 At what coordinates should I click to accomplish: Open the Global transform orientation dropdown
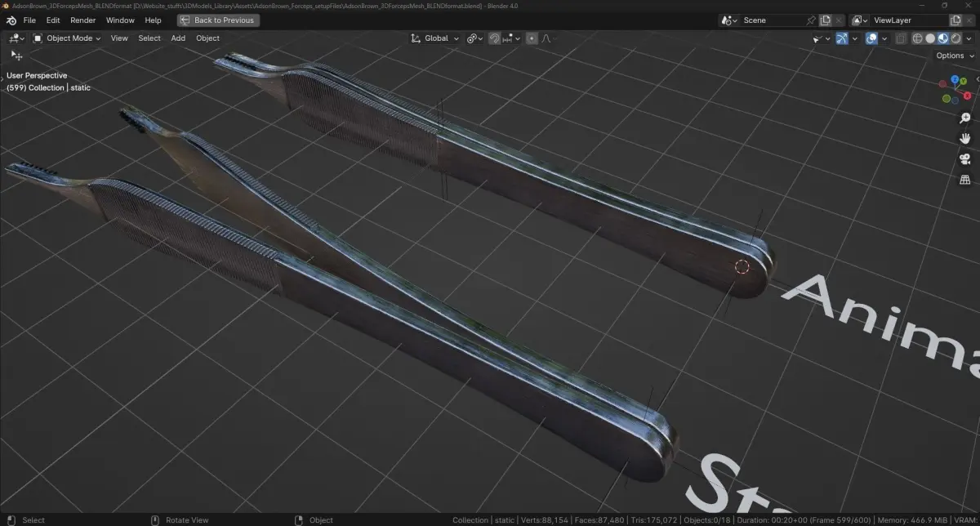point(435,38)
